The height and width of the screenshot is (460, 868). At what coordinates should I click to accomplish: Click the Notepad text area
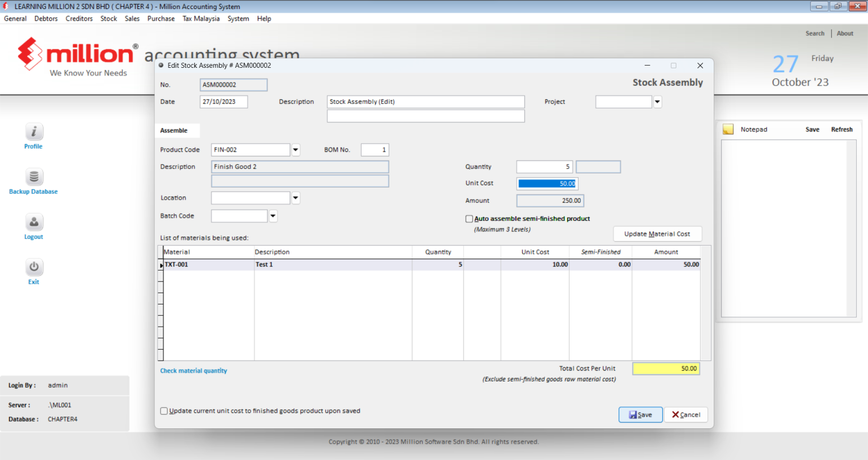(x=785, y=228)
